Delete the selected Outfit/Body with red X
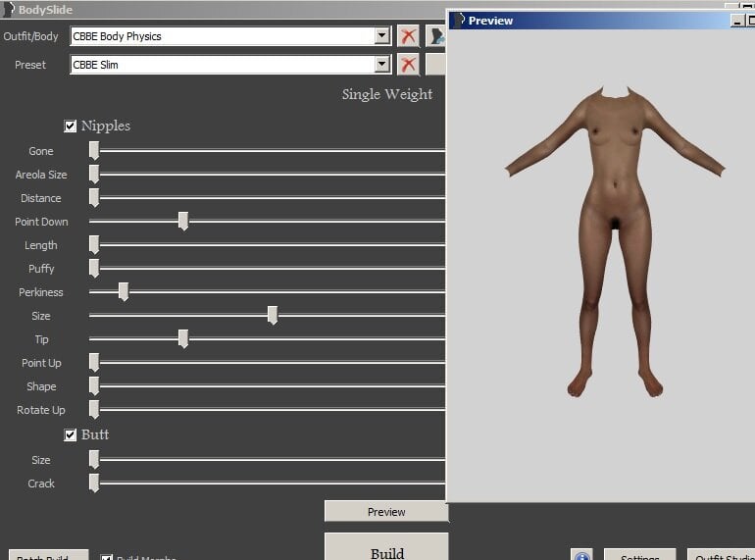Viewport: 755px width, 560px height. coord(408,36)
